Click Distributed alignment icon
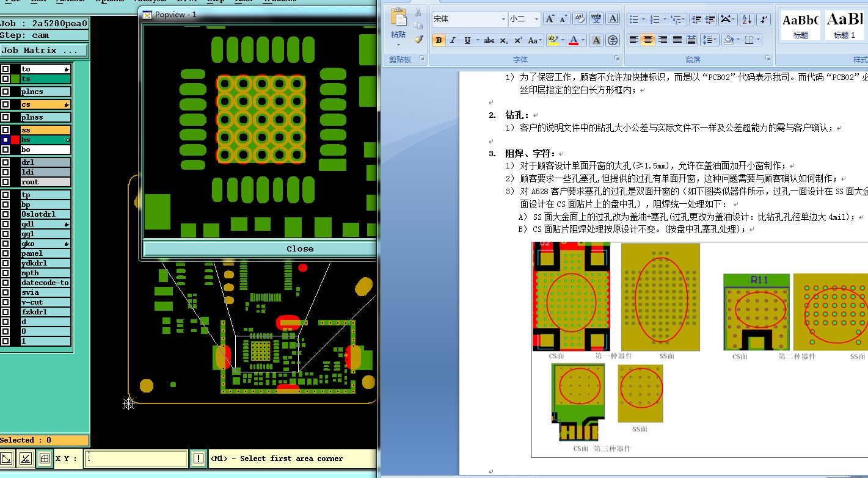Image resolution: width=868 pixels, height=478 pixels. [691, 40]
